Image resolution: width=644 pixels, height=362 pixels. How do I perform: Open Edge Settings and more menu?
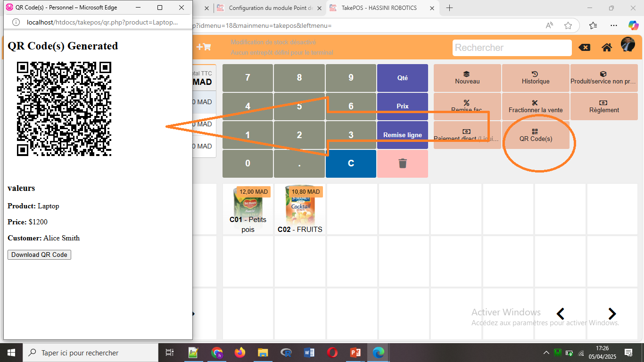pos(613,25)
